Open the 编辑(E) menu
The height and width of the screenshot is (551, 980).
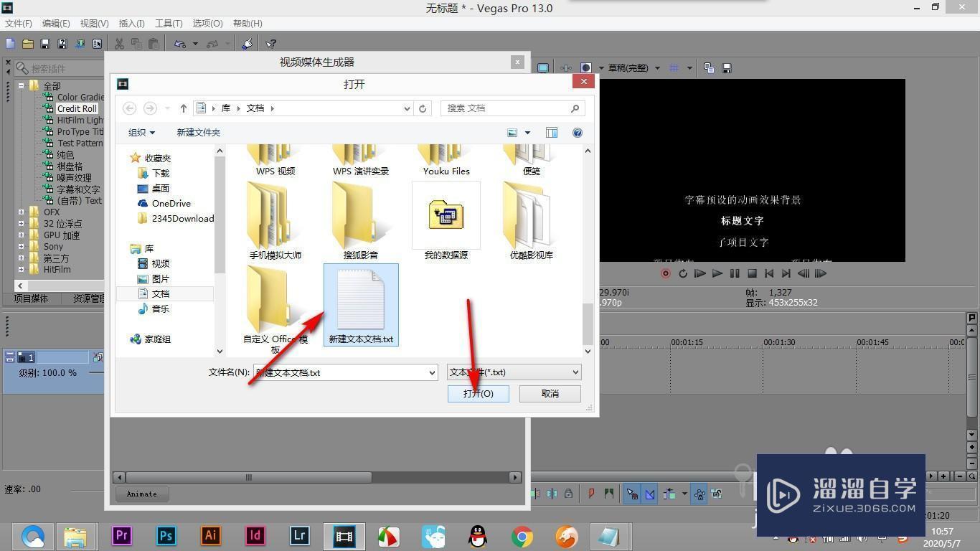(x=56, y=24)
